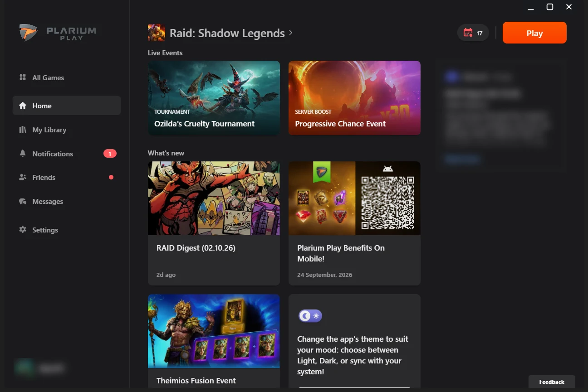Click Plarium Play Benefits On Mobile headline

tap(341, 253)
